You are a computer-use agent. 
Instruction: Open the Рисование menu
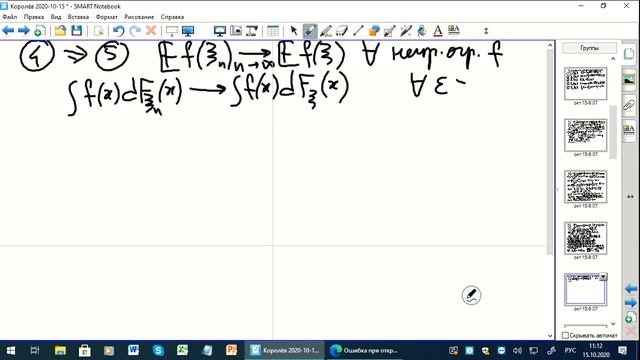pos(139,17)
